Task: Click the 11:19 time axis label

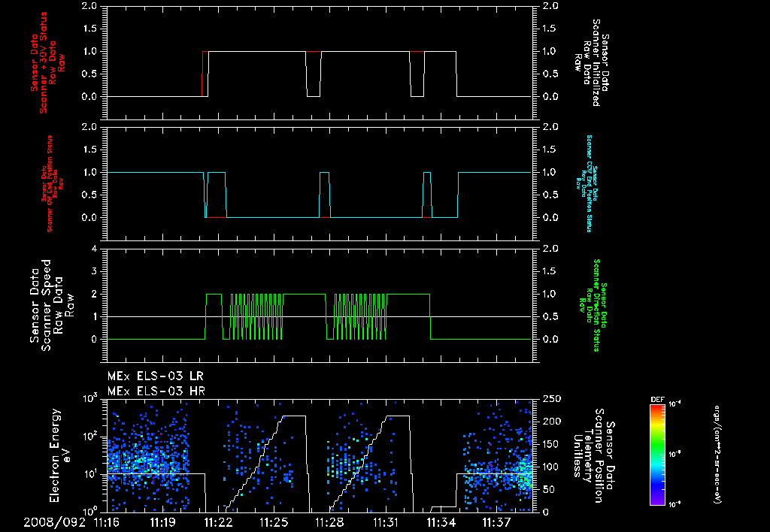Action: [x=162, y=522]
